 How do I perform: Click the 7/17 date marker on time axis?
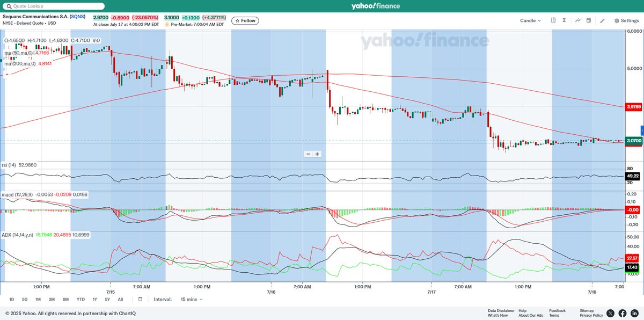(x=432, y=292)
